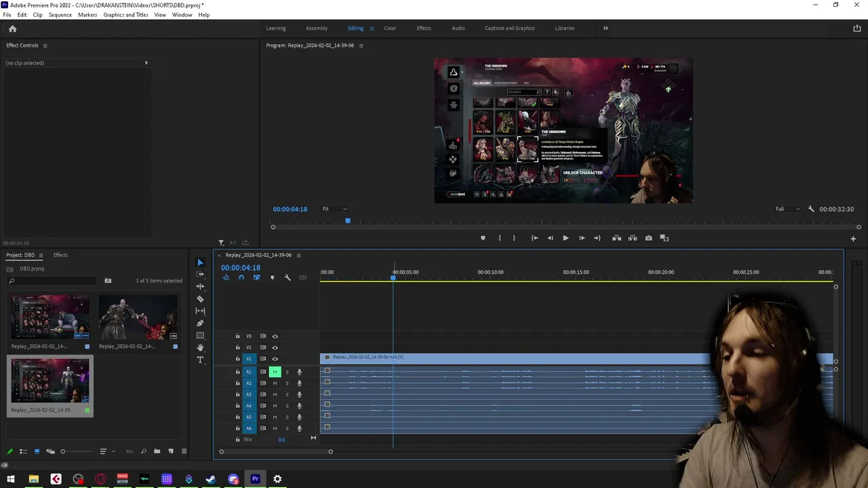Delete selected item with trash icon
The height and width of the screenshot is (488, 868).
pos(184,451)
